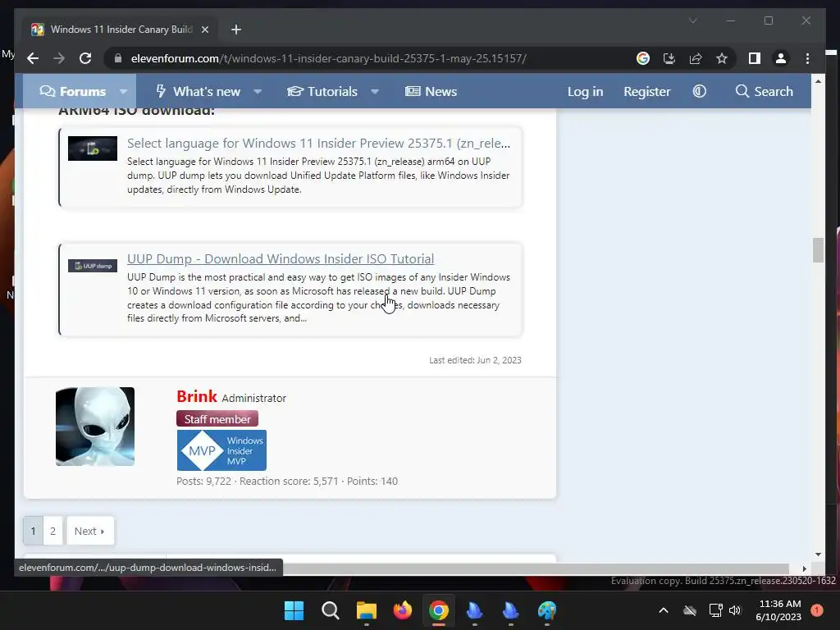
Task: Open Windows Start menu
Action: [x=294, y=610]
